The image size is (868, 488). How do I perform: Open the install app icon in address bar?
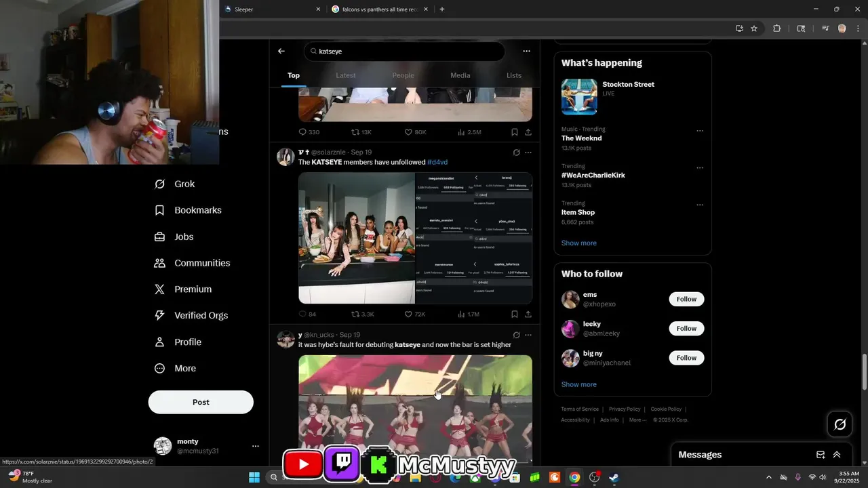click(739, 28)
